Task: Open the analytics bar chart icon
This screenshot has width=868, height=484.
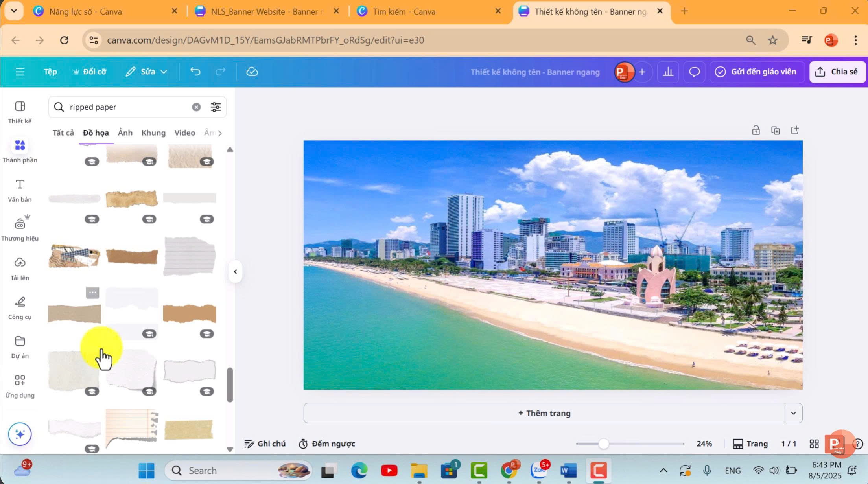Action: pyautogui.click(x=668, y=72)
